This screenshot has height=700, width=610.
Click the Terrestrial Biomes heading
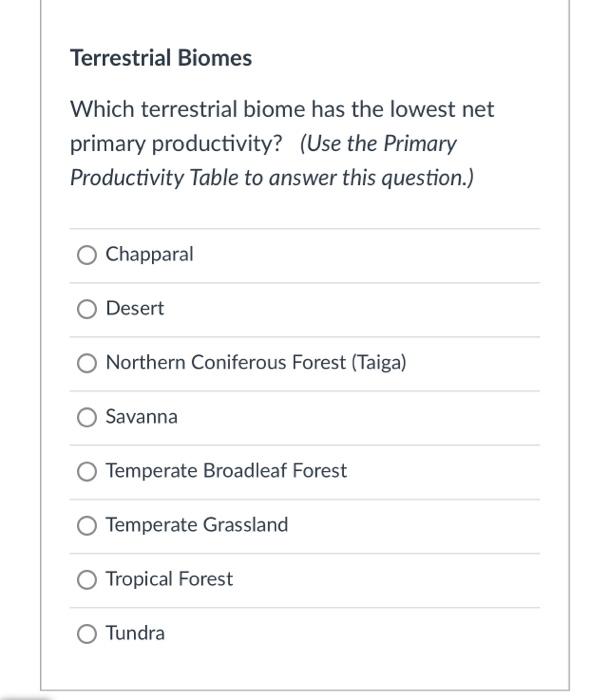pyautogui.click(x=161, y=58)
